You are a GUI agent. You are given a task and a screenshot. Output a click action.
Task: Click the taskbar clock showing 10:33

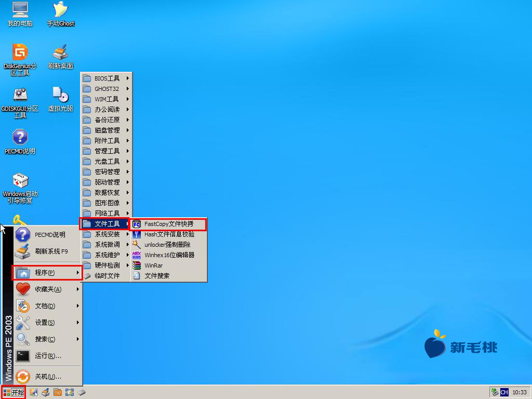tap(520, 393)
